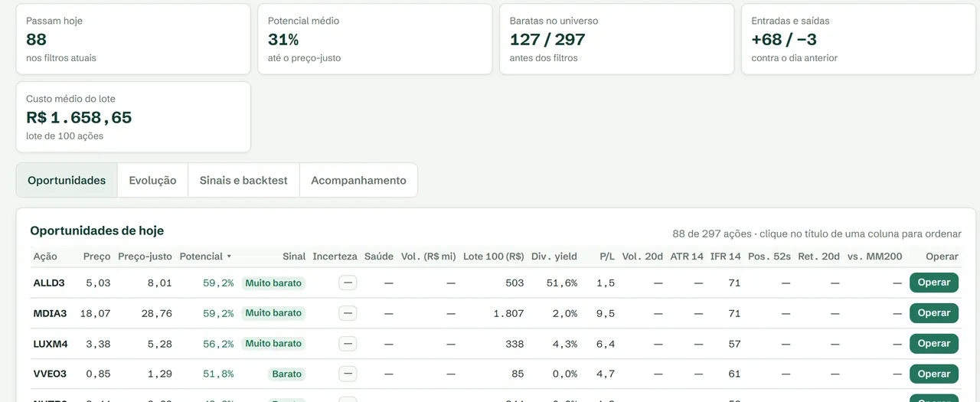Screen dimensions: 980x402
Task: Select the ALLD3 ticker
Action: click(50, 283)
